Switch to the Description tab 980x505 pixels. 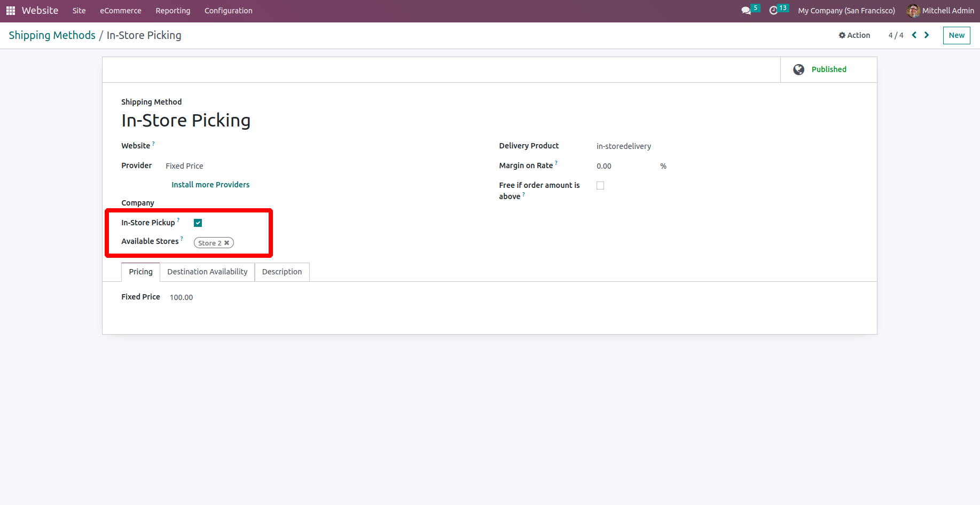click(282, 272)
